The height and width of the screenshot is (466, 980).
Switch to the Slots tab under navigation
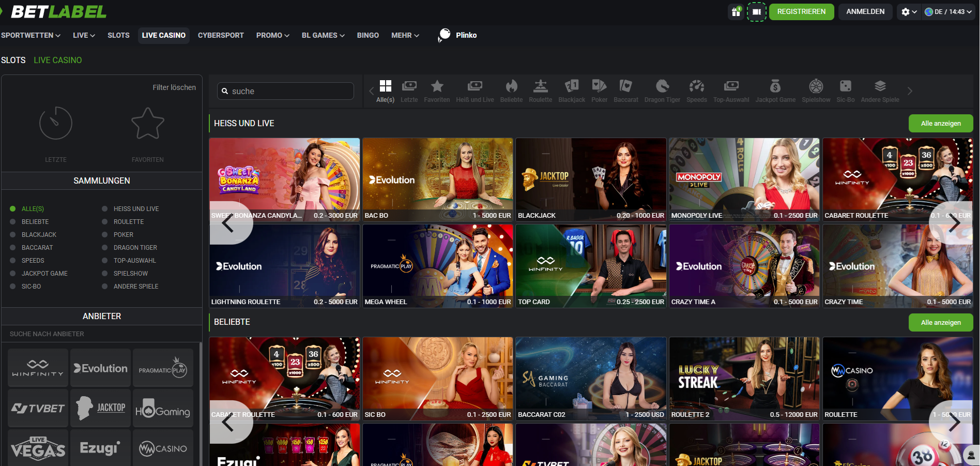point(13,60)
